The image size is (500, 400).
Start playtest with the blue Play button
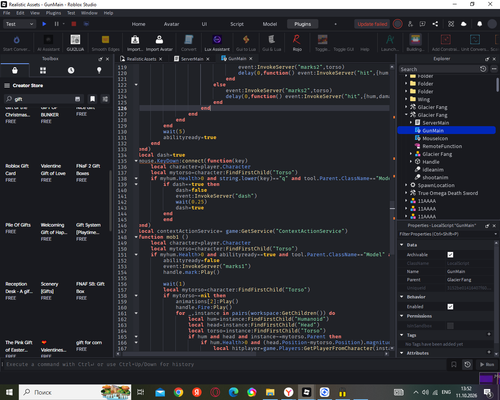click(x=44, y=24)
